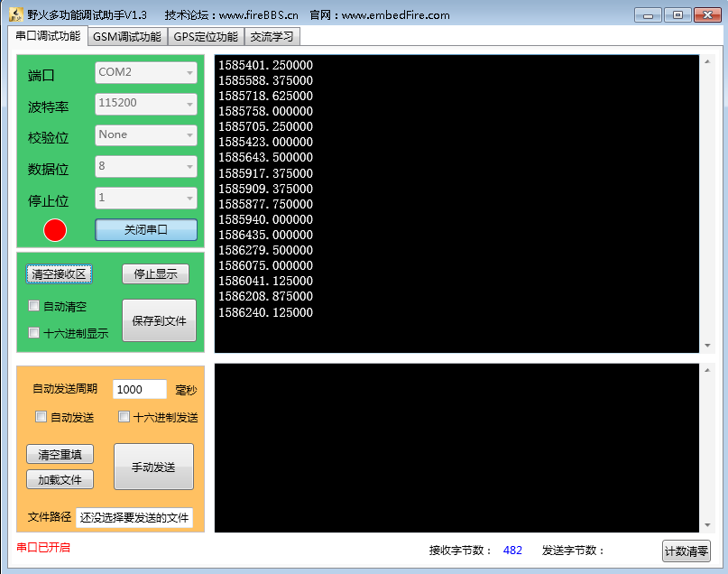The width and height of the screenshot is (728, 574).
Task: Click the 自动发送周期 input field
Action: [x=139, y=389]
